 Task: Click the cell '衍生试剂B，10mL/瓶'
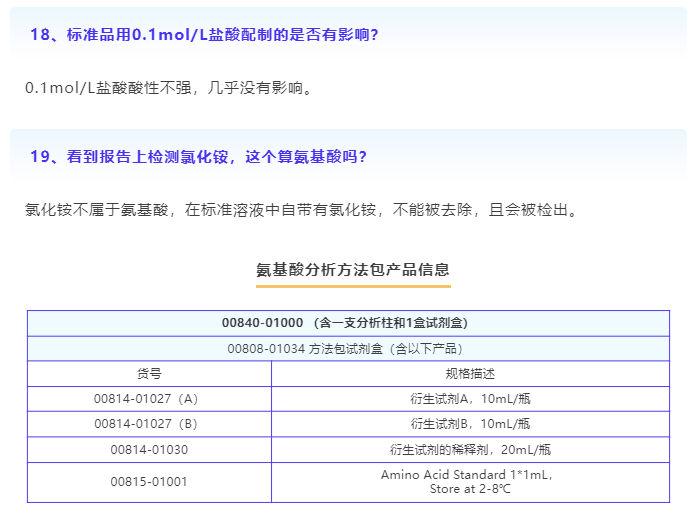[x=469, y=424]
